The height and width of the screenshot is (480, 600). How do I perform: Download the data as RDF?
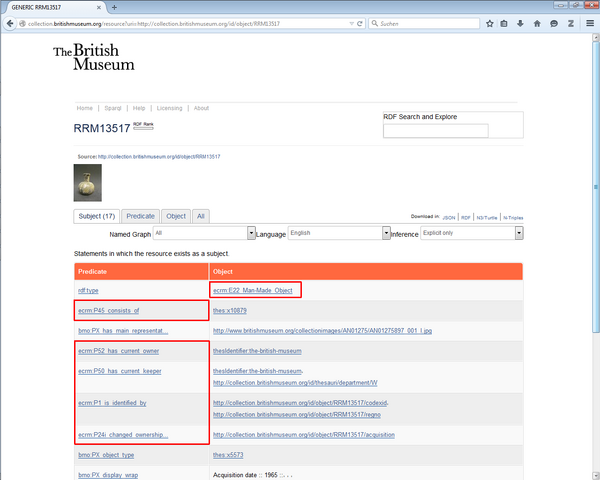[x=466, y=217]
